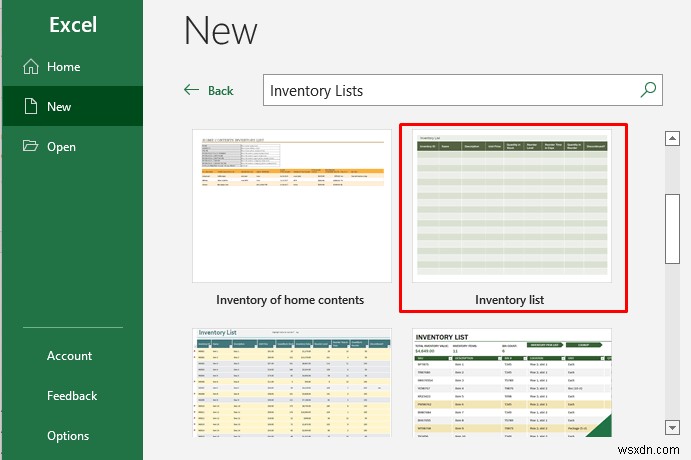The height and width of the screenshot is (460, 691).
Task: Click the Open folder icon in the sidebar
Action: (x=30, y=146)
